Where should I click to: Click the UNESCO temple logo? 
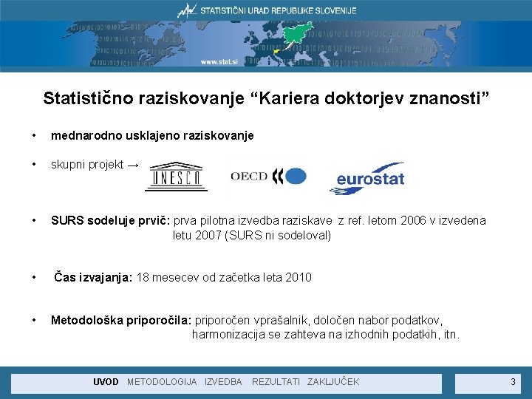(176, 177)
